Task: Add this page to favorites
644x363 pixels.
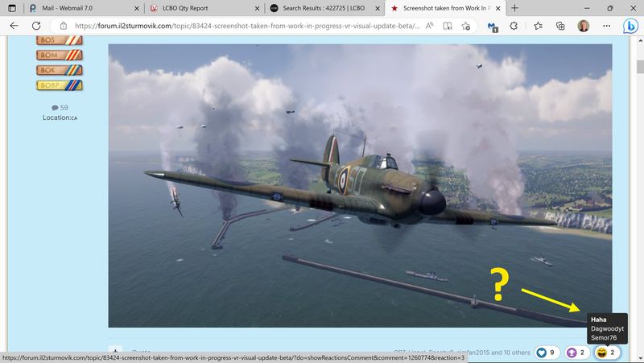Action: tap(466, 26)
